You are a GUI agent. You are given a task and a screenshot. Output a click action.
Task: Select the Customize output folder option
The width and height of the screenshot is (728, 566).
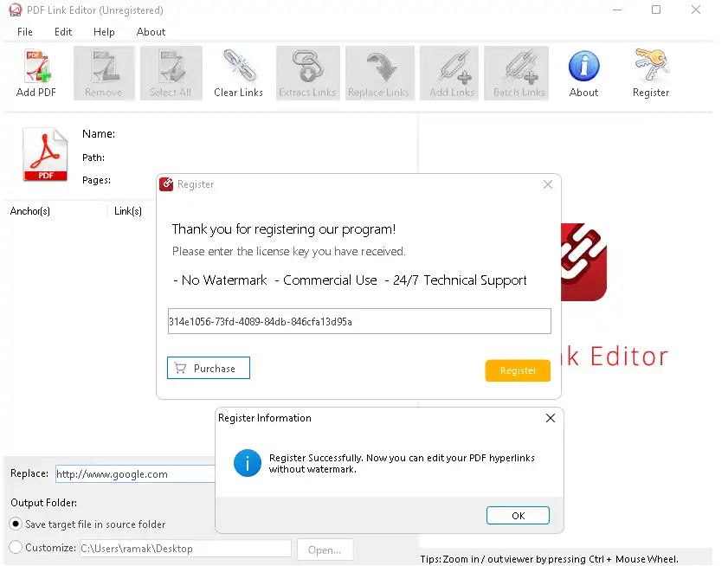[x=16, y=548]
